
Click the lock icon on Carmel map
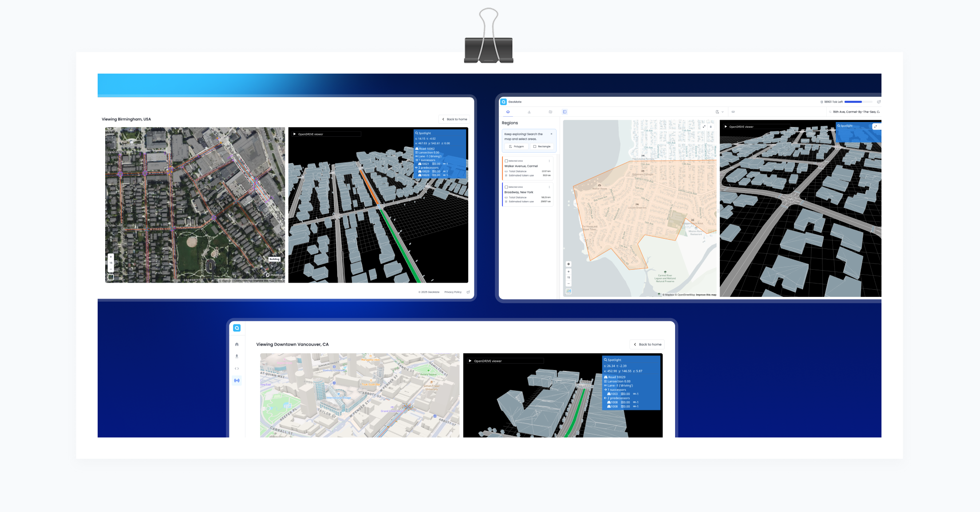pos(711,126)
